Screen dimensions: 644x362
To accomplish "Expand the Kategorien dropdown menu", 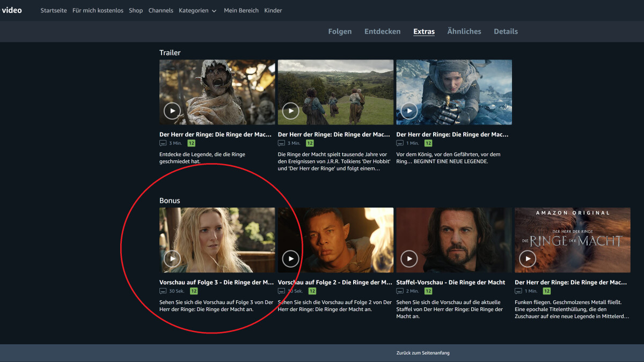I will (197, 11).
